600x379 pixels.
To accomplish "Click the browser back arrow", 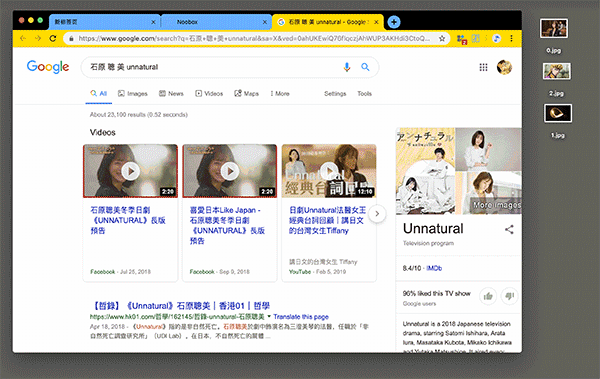I will (23, 38).
